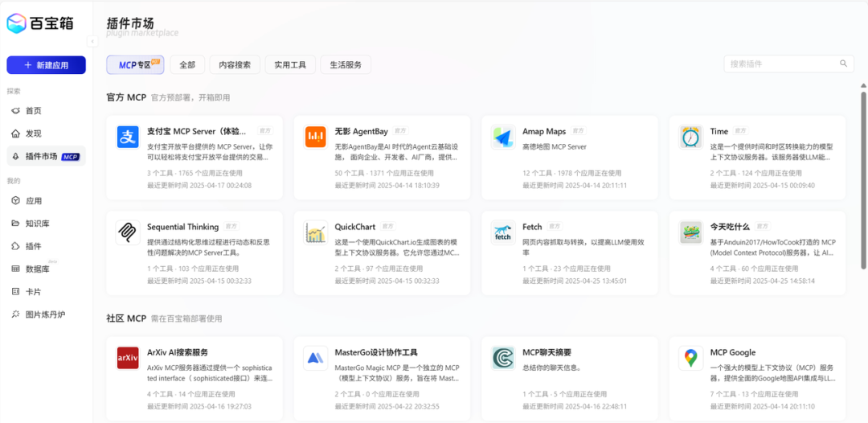The height and width of the screenshot is (423, 868).
Task: Open 首页 in the sidebar
Action: (x=46, y=111)
